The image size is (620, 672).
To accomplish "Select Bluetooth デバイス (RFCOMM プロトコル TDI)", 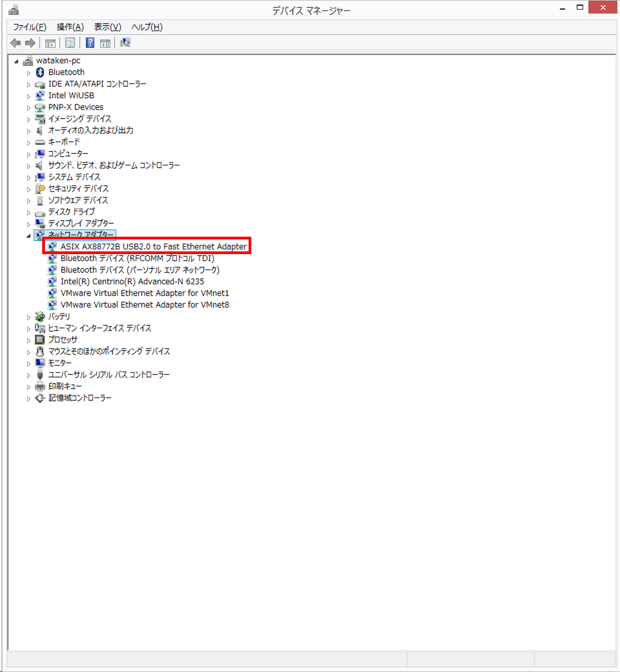I will click(x=138, y=258).
